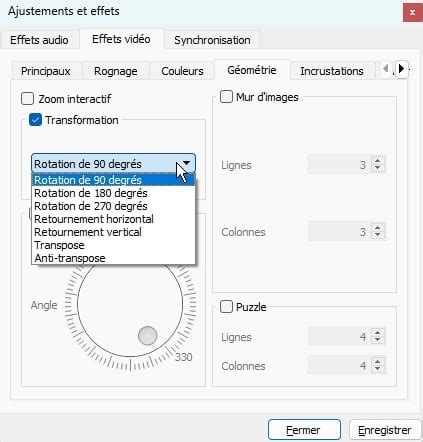The width and height of the screenshot is (423, 442).
Task: Select the Principaux sub-tab
Action: click(46, 71)
